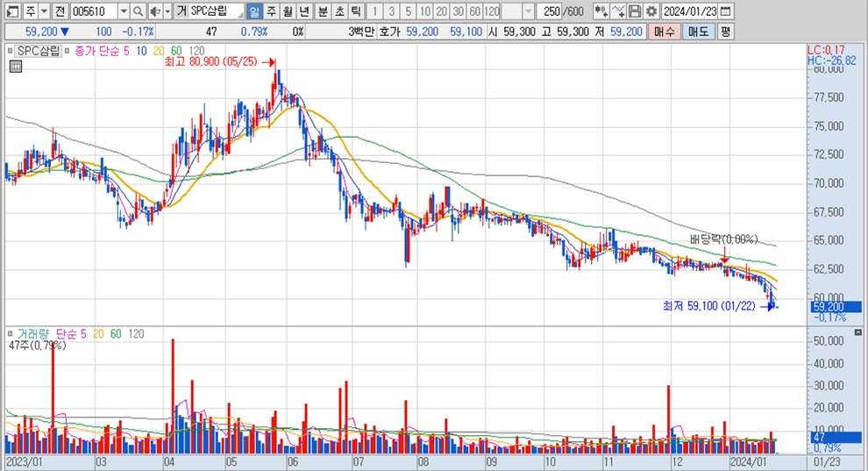Select the 일 (daily) period toggle
This screenshot has height=471, width=868.
[x=254, y=11]
